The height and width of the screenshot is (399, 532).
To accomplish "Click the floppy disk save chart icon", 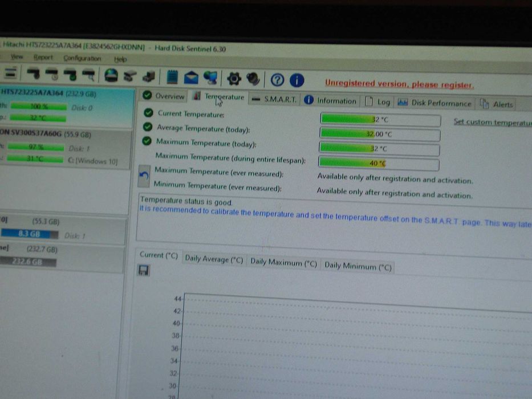I will click(143, 270).
